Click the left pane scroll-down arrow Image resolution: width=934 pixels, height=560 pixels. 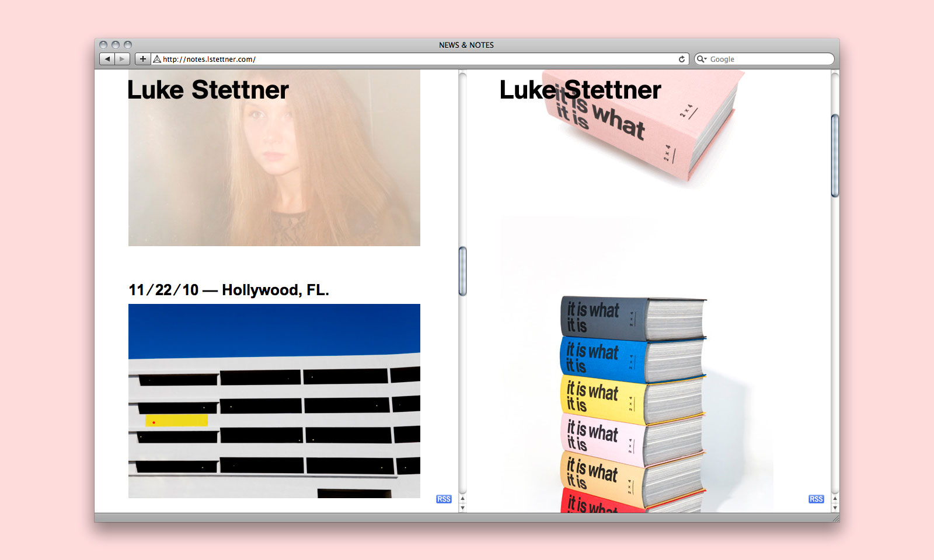click(463, 508)
